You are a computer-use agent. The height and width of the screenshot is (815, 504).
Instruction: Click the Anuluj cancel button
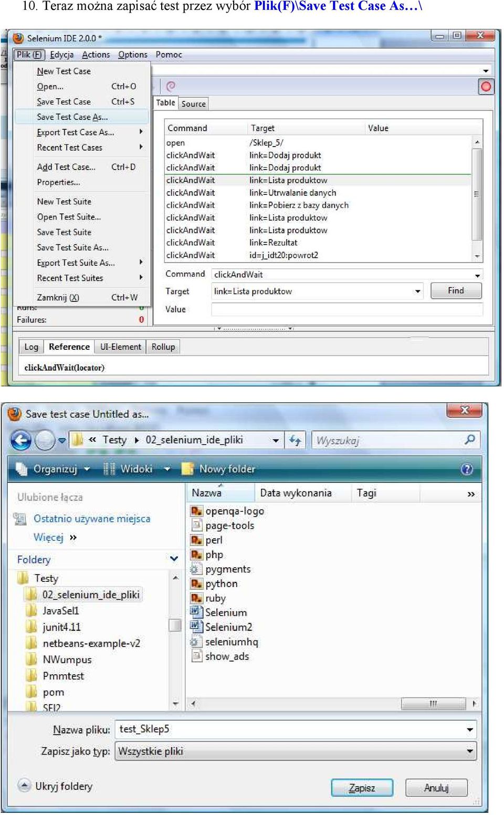436,788
